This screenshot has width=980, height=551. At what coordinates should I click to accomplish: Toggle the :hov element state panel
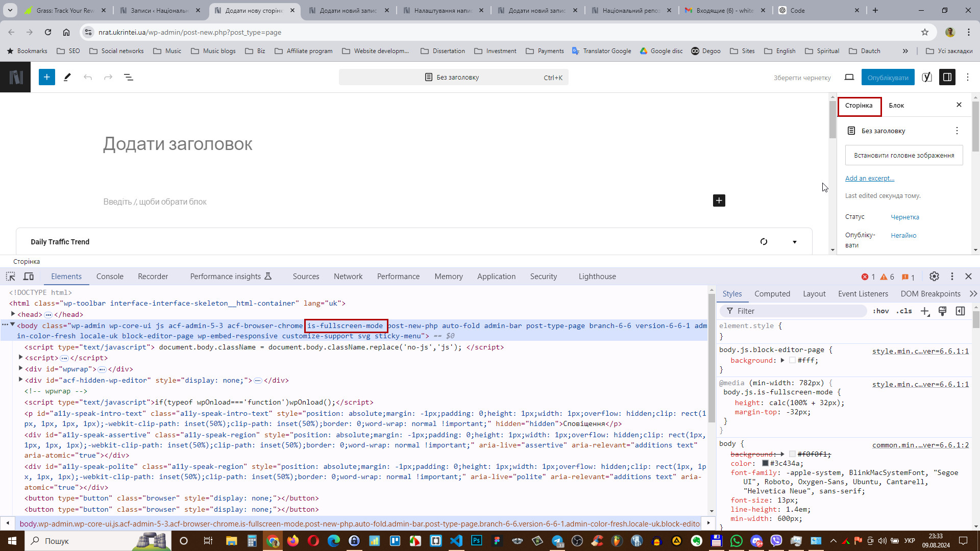coord(880,311)
